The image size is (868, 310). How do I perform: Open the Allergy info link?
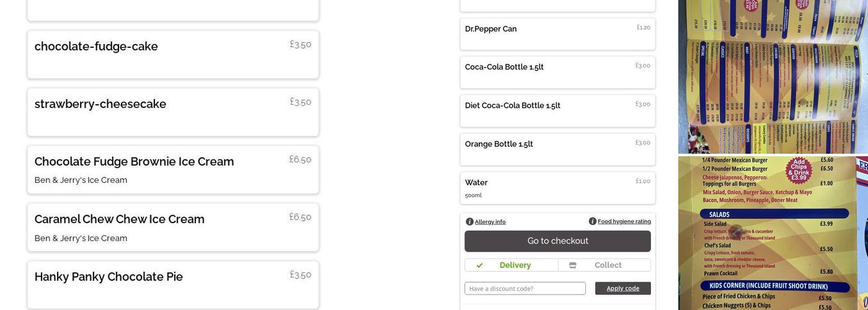(x=490, y=222)
